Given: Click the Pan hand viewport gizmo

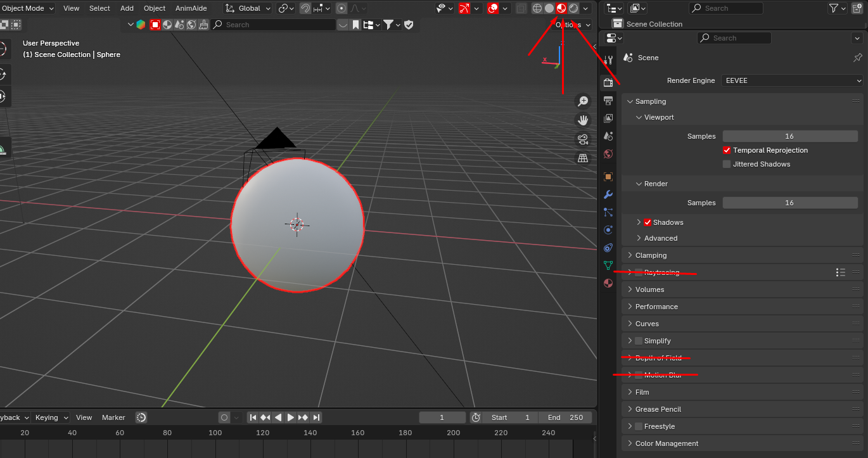Looking at the screenshot, I should coord(582,120).
